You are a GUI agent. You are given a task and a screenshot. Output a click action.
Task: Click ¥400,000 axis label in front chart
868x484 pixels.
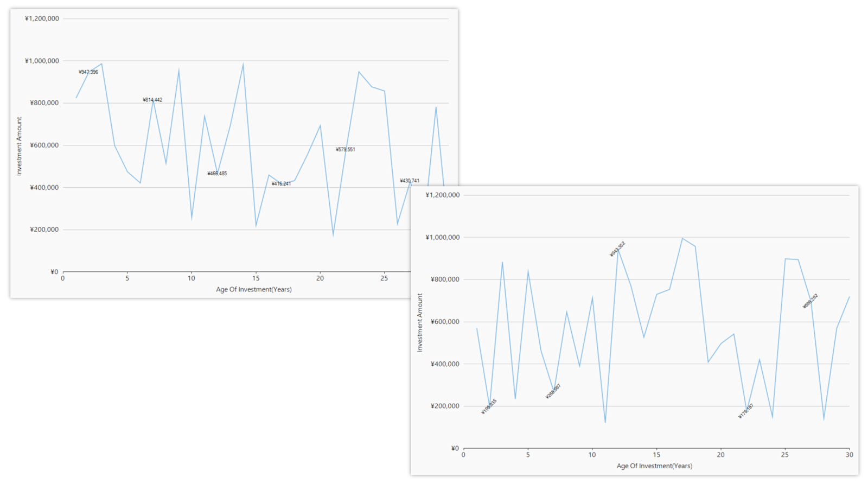(x=445, y=364)
